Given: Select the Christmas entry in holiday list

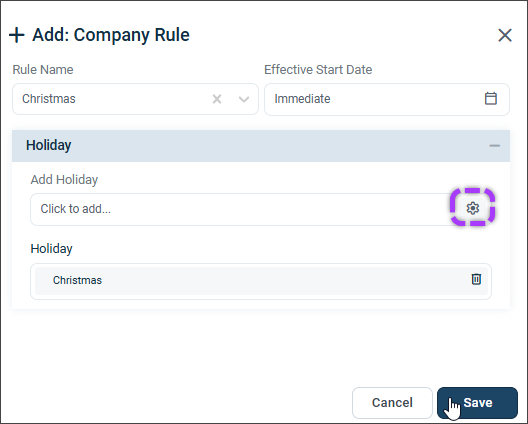Looking at the screenshot, I should pos(261,281).
